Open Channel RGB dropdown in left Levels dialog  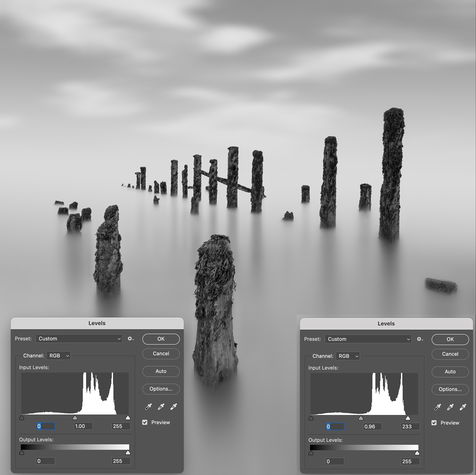(x=59, y=356)
